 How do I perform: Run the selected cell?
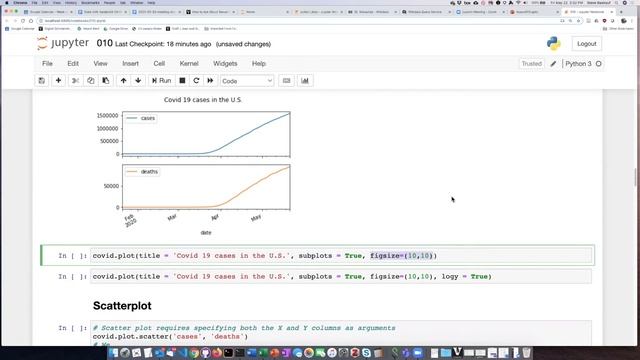[162, 81]
